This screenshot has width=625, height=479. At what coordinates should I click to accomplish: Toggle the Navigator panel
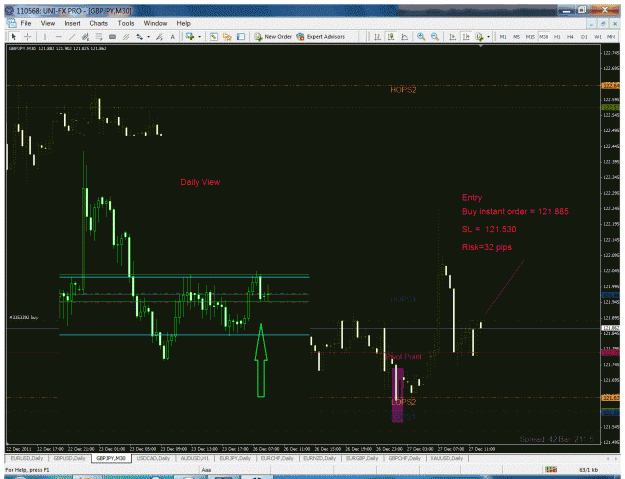227,37
